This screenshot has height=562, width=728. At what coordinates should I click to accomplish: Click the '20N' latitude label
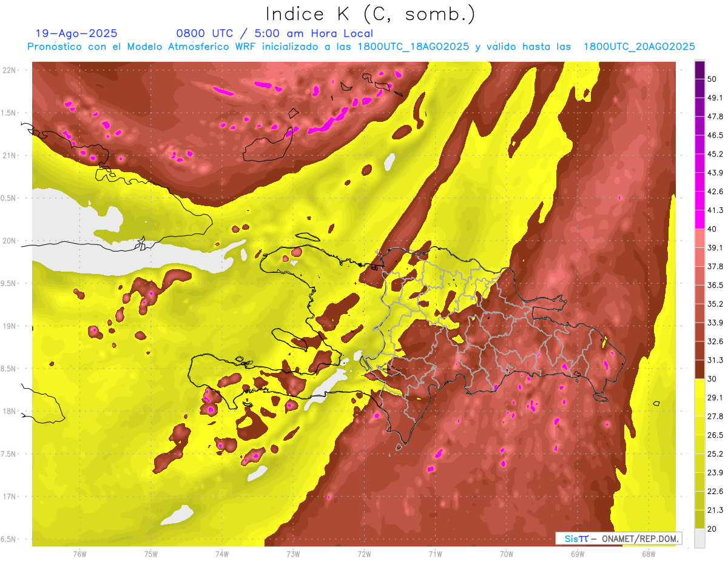coord(10,241)
